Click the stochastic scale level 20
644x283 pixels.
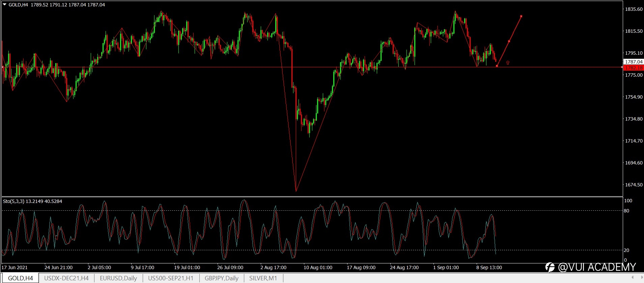tap(627, 250)
